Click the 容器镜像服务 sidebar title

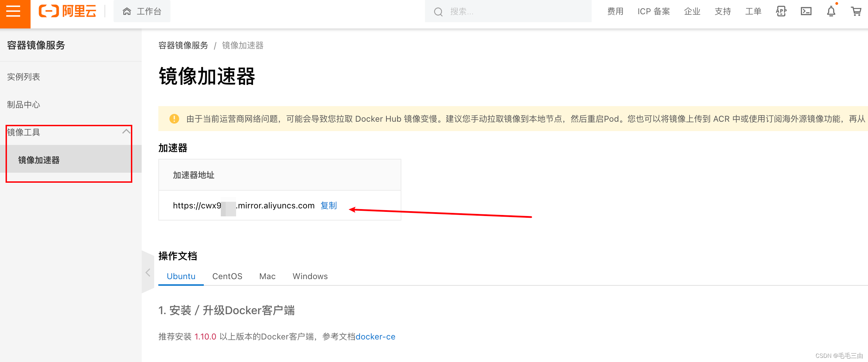click(x=36, y=45)
